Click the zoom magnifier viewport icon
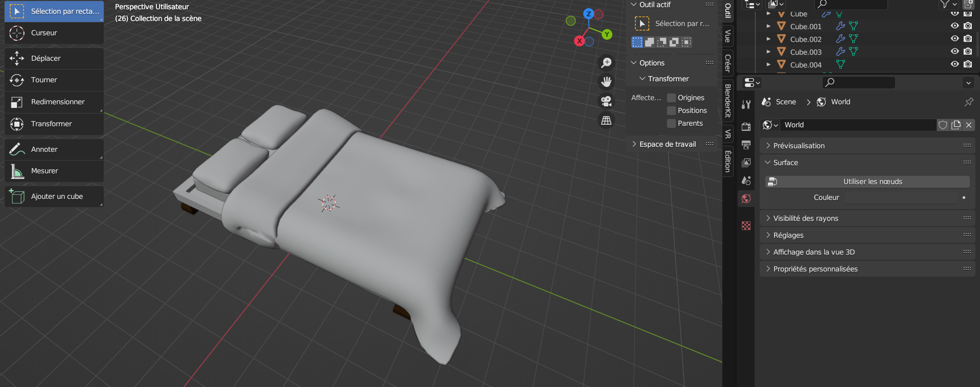This screenshot has height=387, width=980. 606,62
